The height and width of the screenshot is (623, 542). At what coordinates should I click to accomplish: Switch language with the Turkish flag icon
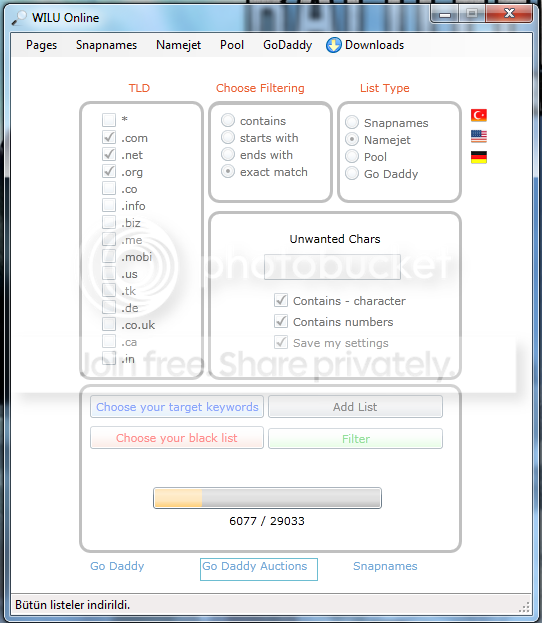[478, 115]
